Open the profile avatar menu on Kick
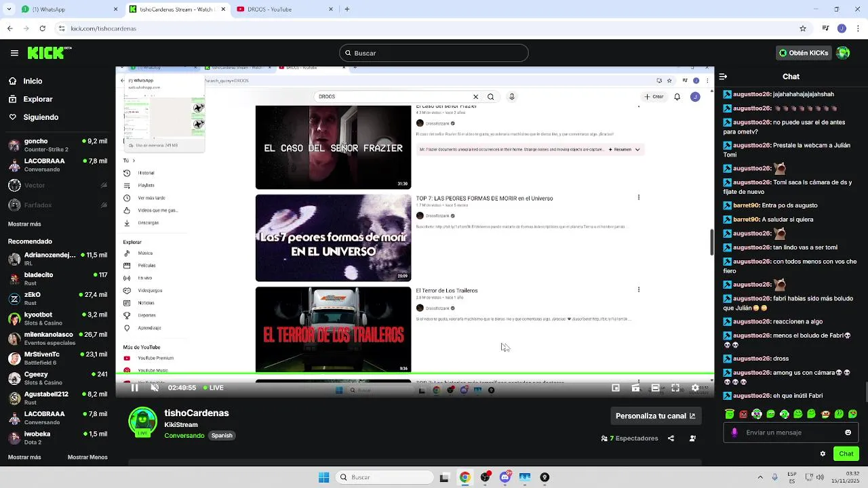The width and height of the screenshot is (868, 488). pyautogui.click(x=843, y=53)
